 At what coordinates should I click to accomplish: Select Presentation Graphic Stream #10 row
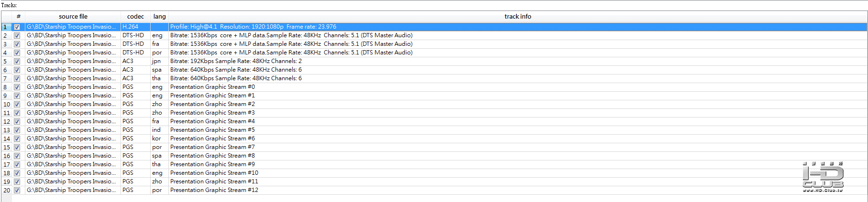pyautogui.click(x=214, y=173)
